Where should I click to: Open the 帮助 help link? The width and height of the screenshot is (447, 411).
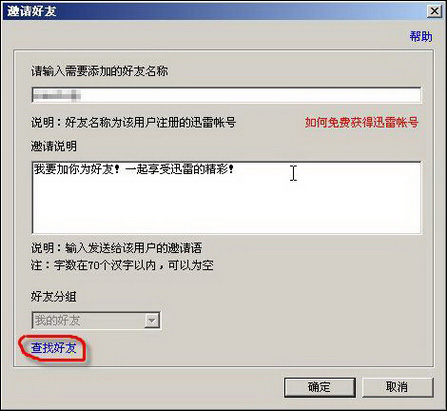[421, 37]
